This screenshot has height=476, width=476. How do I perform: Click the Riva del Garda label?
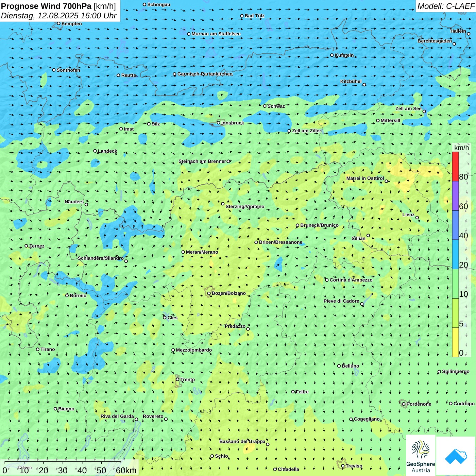point(117,416)
